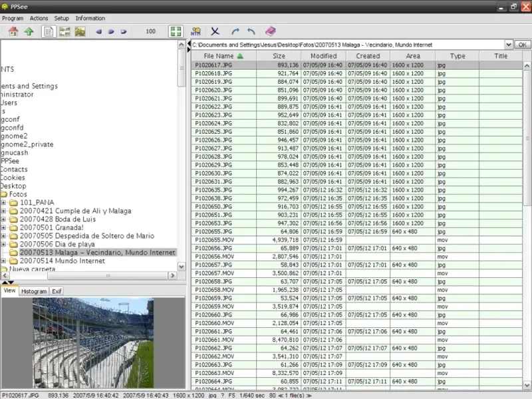The width and height of the screenshot is (532, 399).
Task: Click the folder path input field
Action: [x=348, y=45]
